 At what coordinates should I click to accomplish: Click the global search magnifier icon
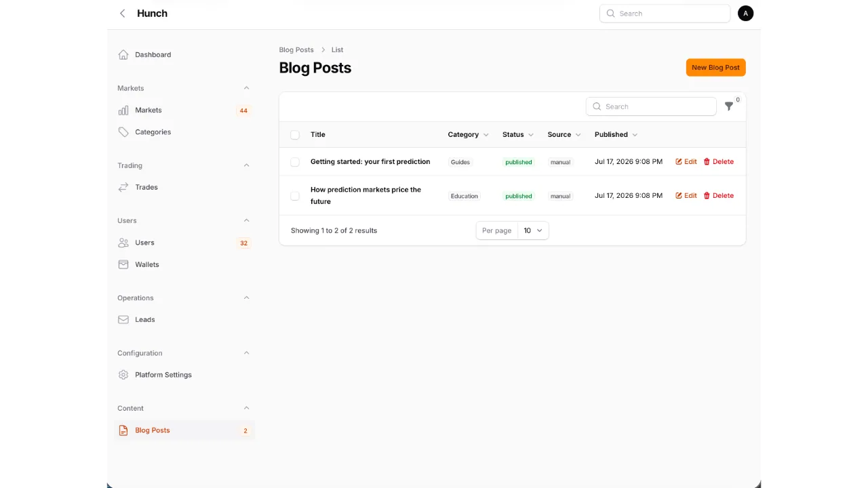610,14
